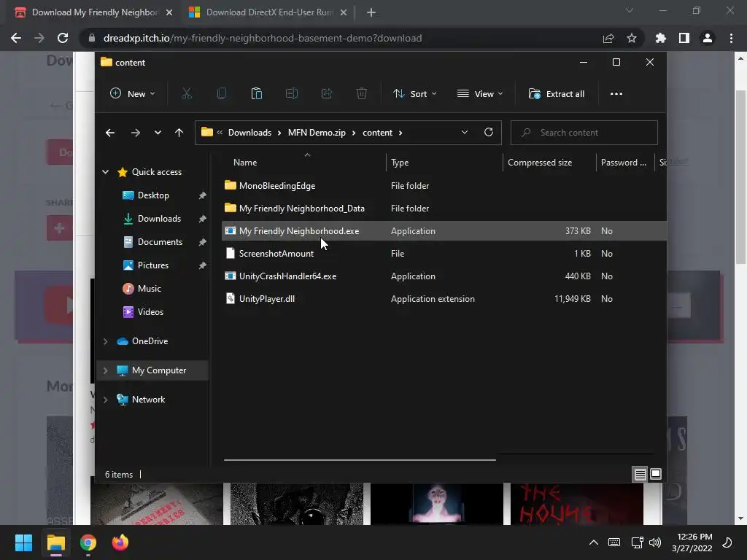Open the New item dropdown
This screenshot has width=747, height=560.
[x=133, y=94]
